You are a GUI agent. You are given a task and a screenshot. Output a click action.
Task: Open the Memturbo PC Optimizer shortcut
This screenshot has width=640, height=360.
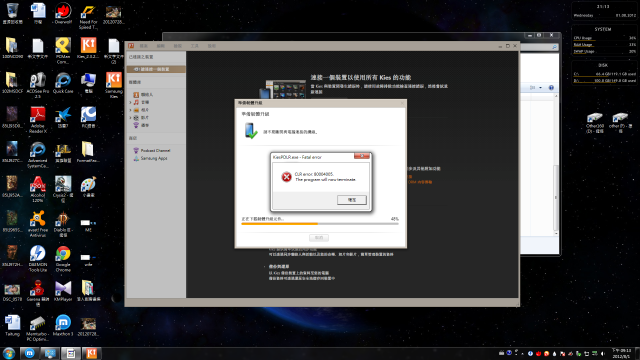tap(38, 328)
